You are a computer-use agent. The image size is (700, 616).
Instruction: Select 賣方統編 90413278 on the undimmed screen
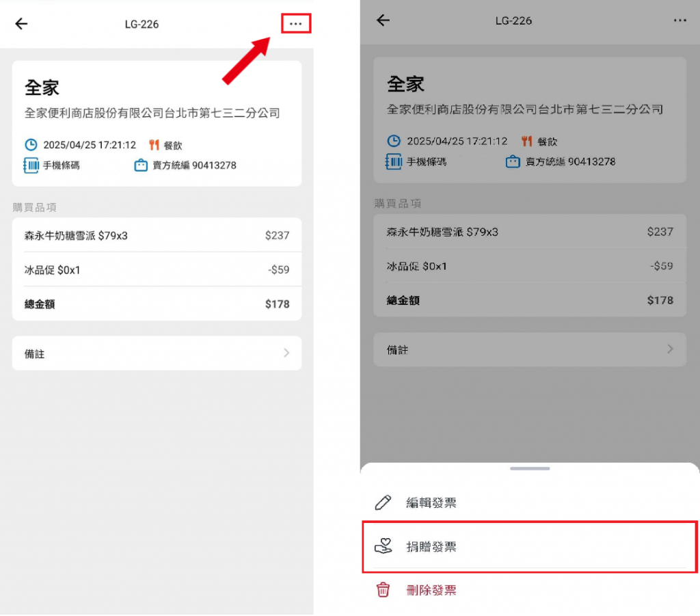click(194, 165)
